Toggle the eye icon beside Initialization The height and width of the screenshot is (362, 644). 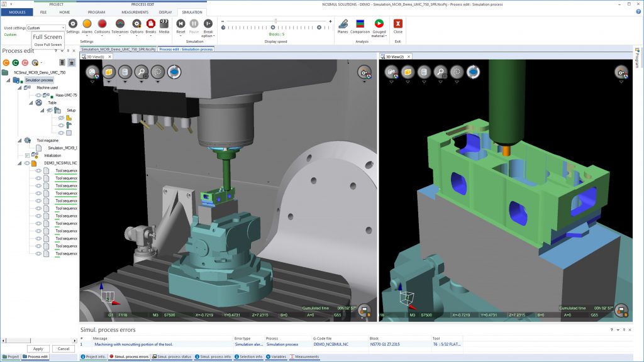point(27,154)
